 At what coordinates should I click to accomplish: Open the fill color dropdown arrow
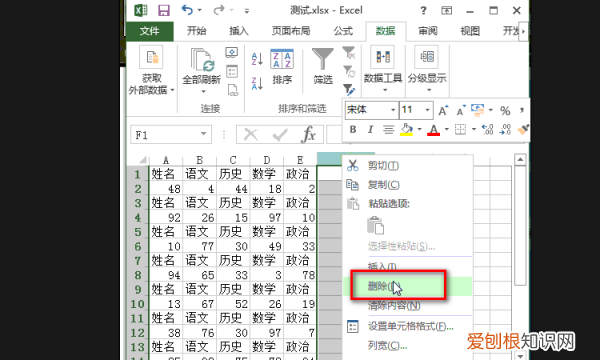[x=419, y=130]
